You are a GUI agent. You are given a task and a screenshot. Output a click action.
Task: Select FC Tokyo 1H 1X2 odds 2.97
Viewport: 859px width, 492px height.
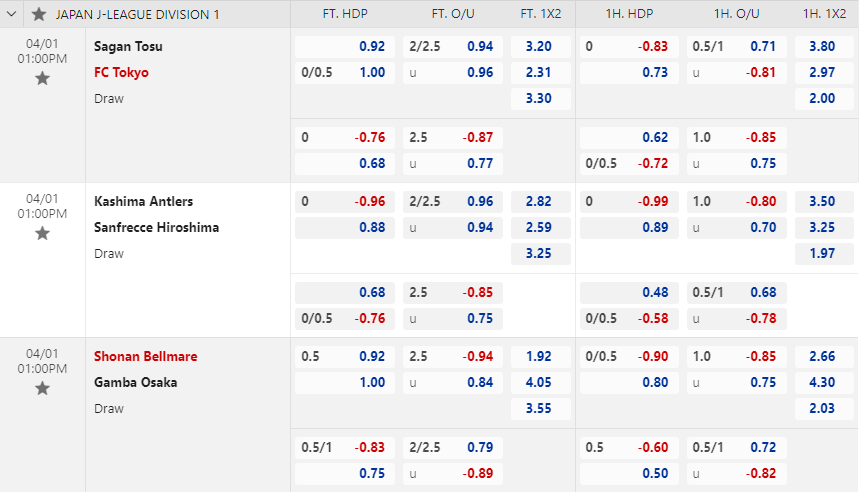(x=824, y=72)
